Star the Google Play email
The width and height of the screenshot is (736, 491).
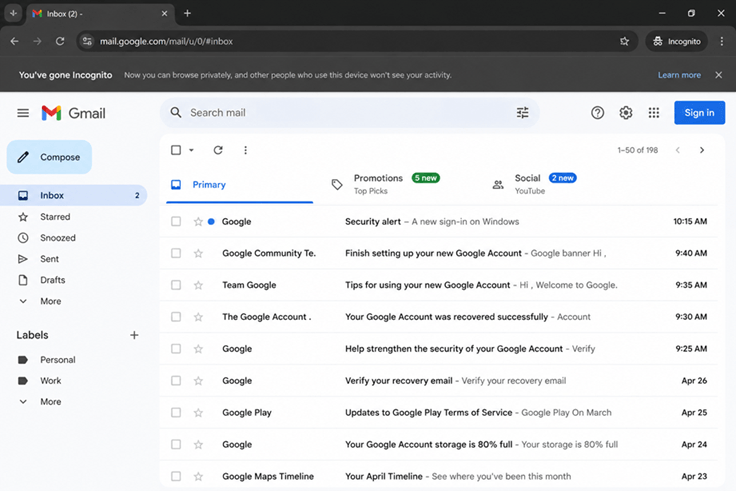click(198, 413)
